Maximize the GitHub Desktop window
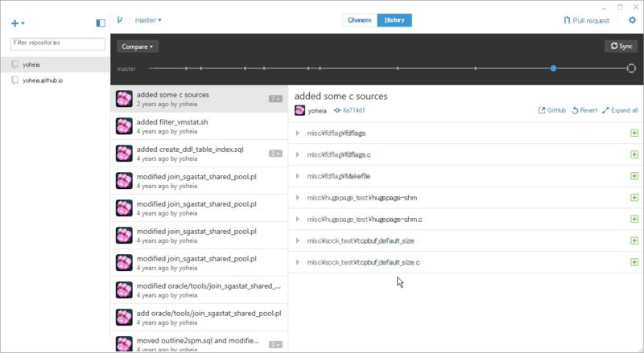 (620, 7)
